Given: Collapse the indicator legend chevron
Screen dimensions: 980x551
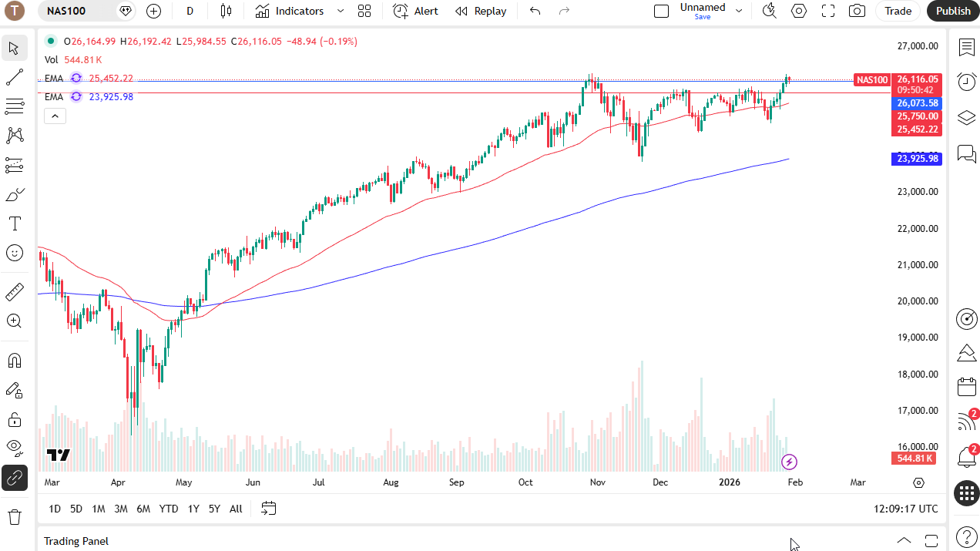Looking at the screenshot, I should (55, 116).
